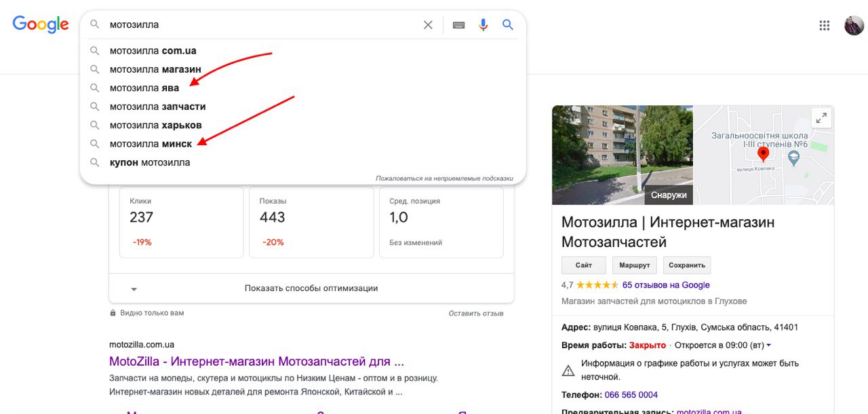Click the -19% clicks change value
The width and height of the screenshot is (868, 414).
pyautogui.click(x=142, y=242)
